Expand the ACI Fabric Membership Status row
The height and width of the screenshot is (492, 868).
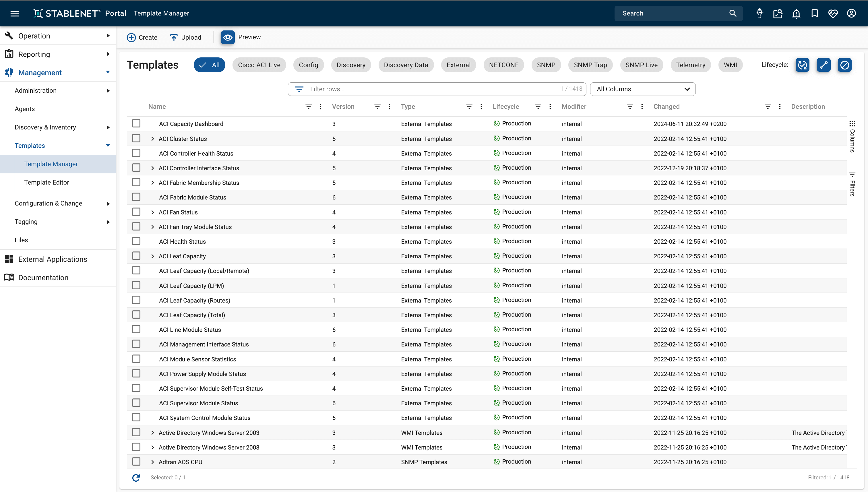(x=153, y=183)
